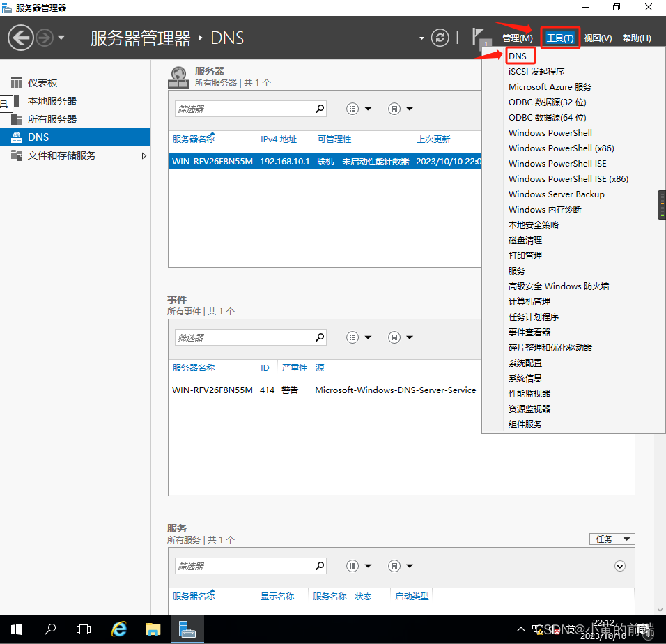Open the 帮助(H) menu
The width and height of the screenshot is (666, 644).
coord(636,38)
